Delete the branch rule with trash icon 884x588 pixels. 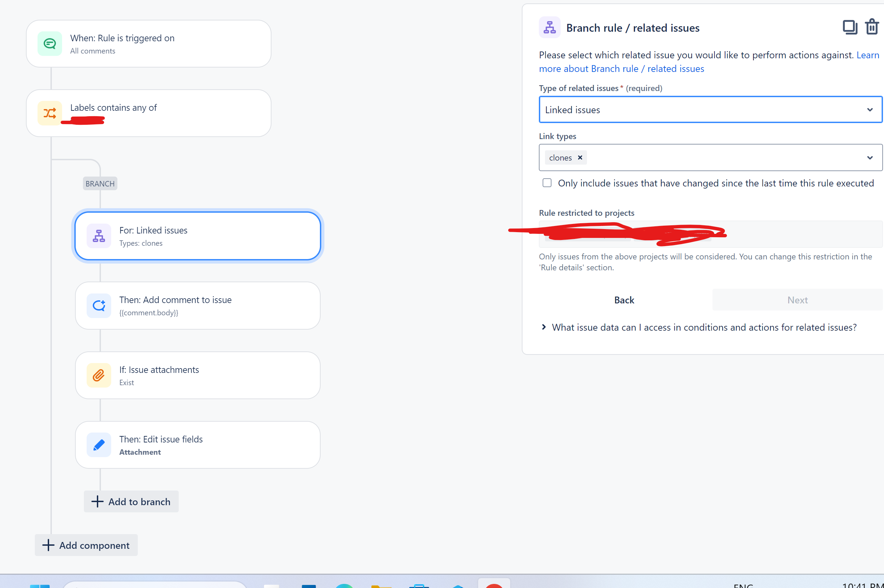872,27
